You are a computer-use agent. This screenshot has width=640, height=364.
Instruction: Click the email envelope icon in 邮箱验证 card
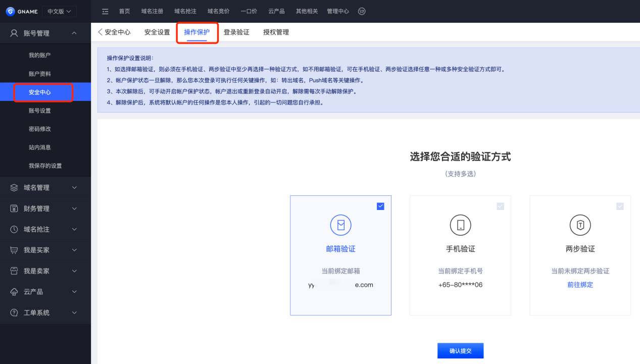coord(340,225)
